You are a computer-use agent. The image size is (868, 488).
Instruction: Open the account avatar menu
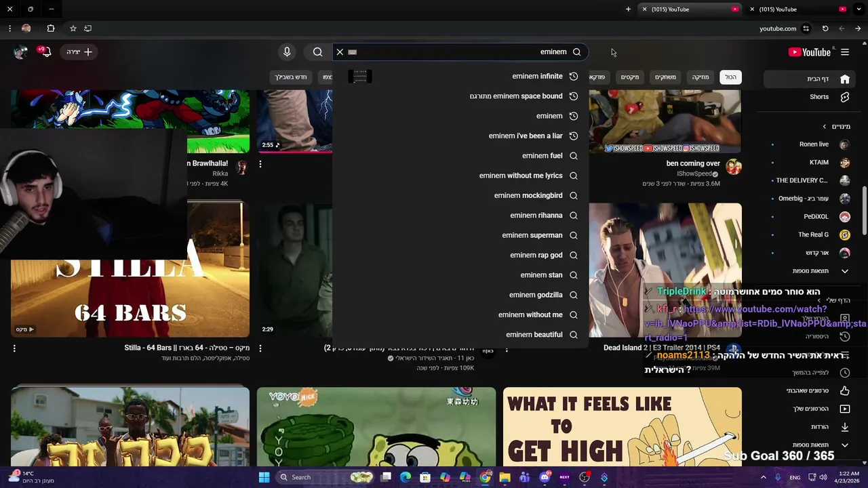[21, 52]
